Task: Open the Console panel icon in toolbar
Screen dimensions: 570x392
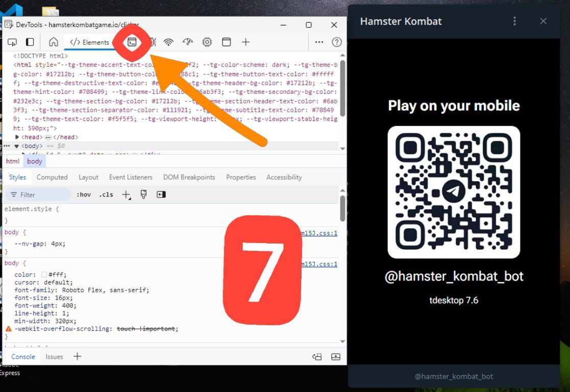Action: pyautogui.click(x=132, y=42)
